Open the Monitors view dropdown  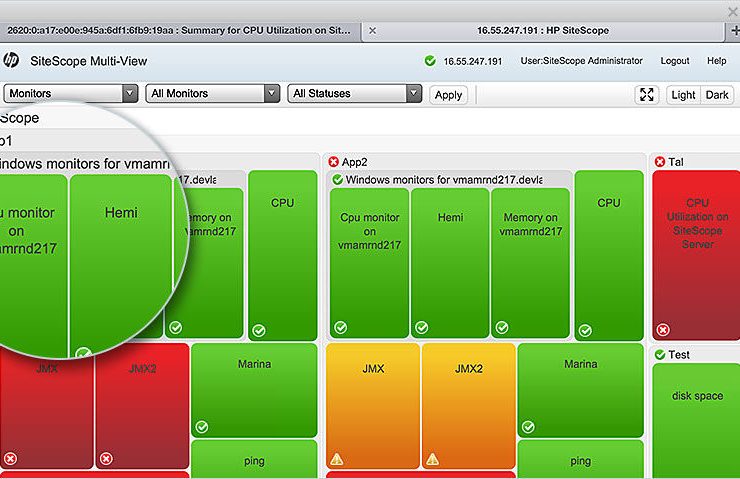[71, 94]
